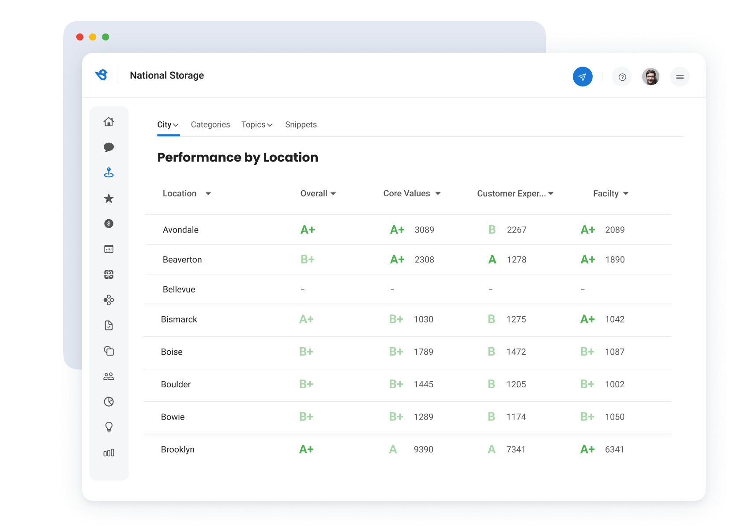
Task: Sort by the Location column header
Action: click(187, 194)
